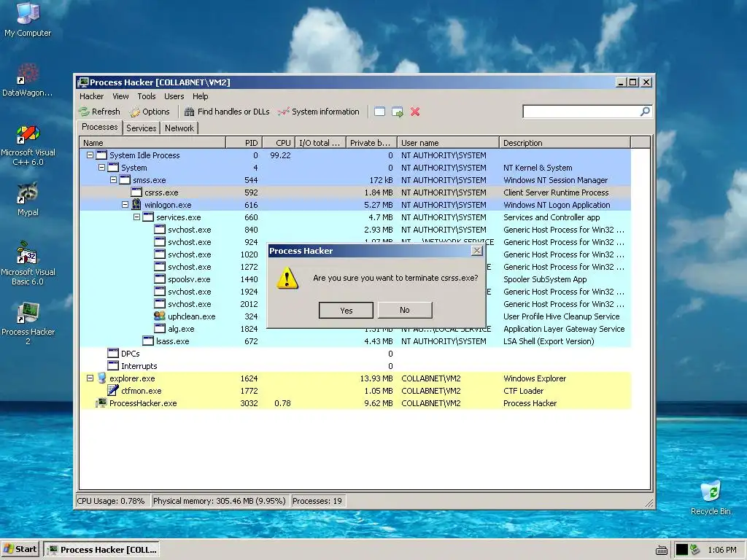Click No to cancel termination
Viewport: 747px width, 560px height.
(404, 310)
